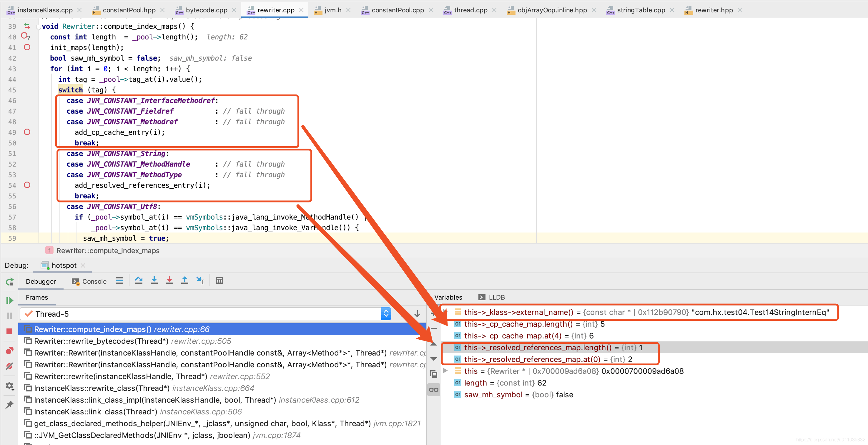
Task: Select the Variables tab
Action: 448,297
